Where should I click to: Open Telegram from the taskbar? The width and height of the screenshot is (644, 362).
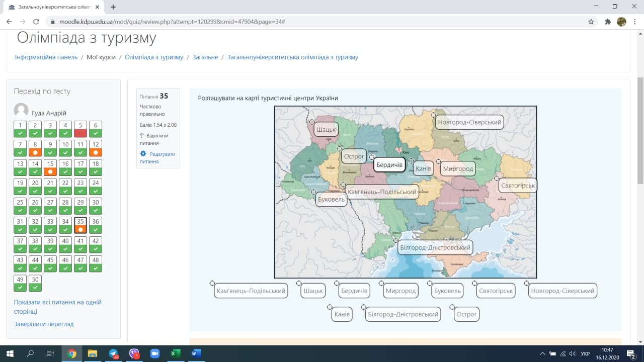(x=113, y=353)
